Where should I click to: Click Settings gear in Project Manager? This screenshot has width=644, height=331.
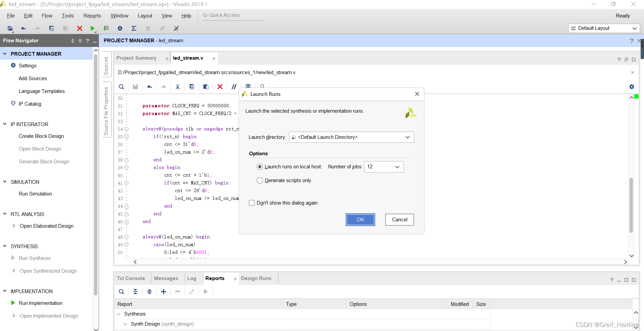[x=13, y=65]
